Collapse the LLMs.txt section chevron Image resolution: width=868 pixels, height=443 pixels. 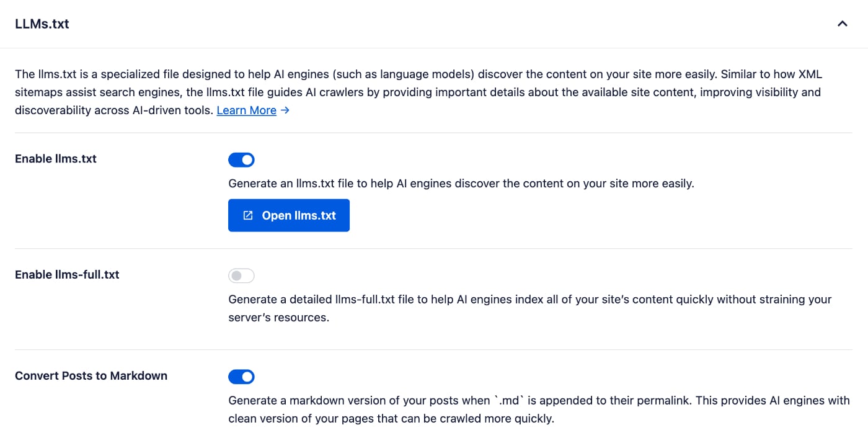(842, 24)
